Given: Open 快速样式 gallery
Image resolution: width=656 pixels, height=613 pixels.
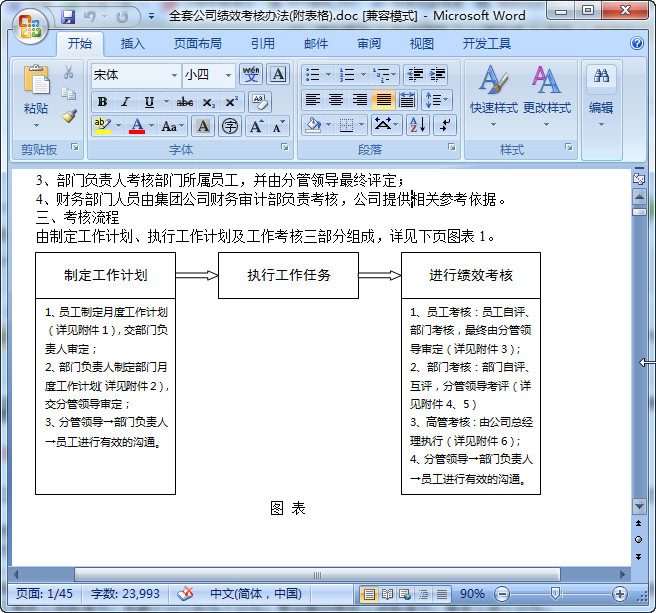Looking at the screenshot, I should click(494, 96).
